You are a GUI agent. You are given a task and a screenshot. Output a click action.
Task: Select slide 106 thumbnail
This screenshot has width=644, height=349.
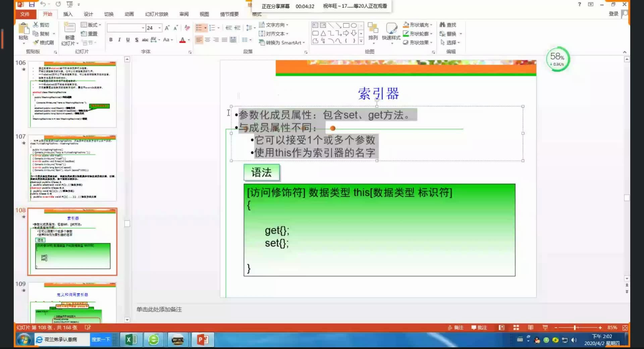72,94
